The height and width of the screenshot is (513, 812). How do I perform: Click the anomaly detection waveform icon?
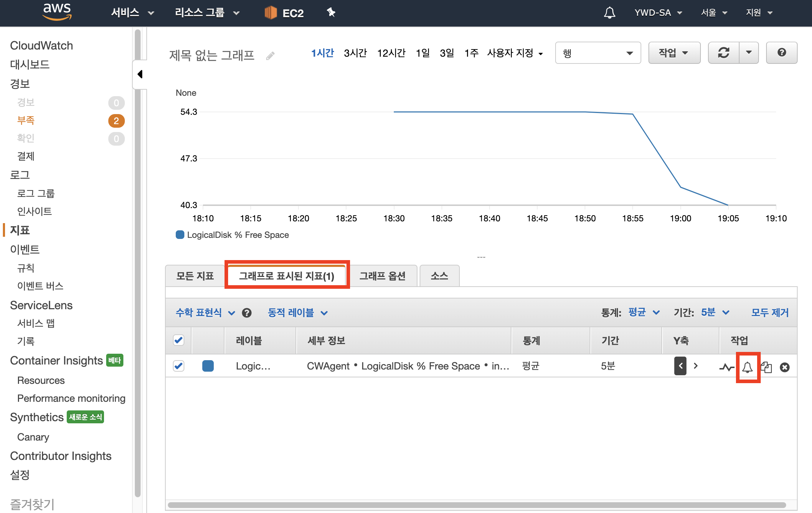click(727, 367)
